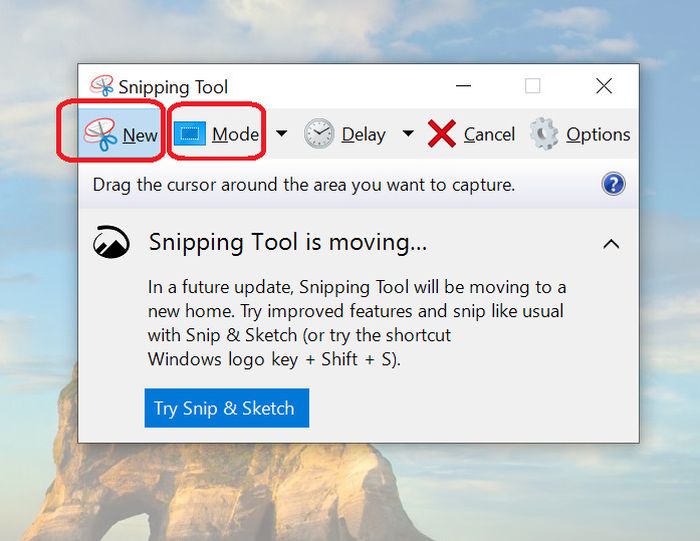Image resolution: width=700 pixels, height=541 pixels.
Task: Open Options with the gear icon
Action: (579, 134)
